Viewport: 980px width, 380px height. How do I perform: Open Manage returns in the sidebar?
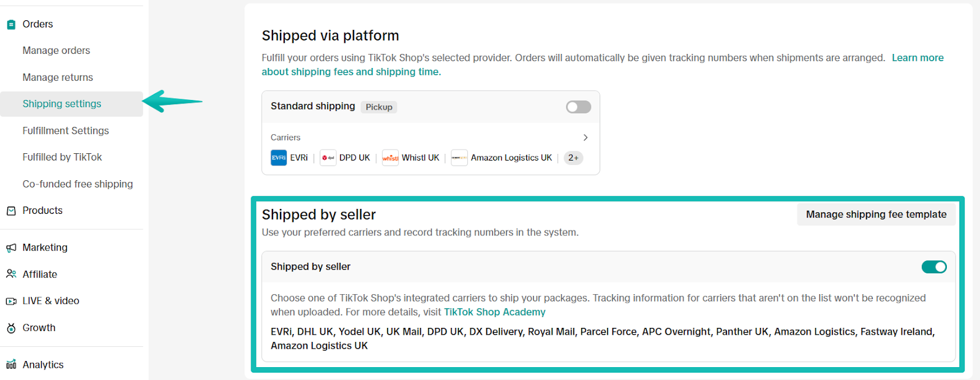(58, 77)
